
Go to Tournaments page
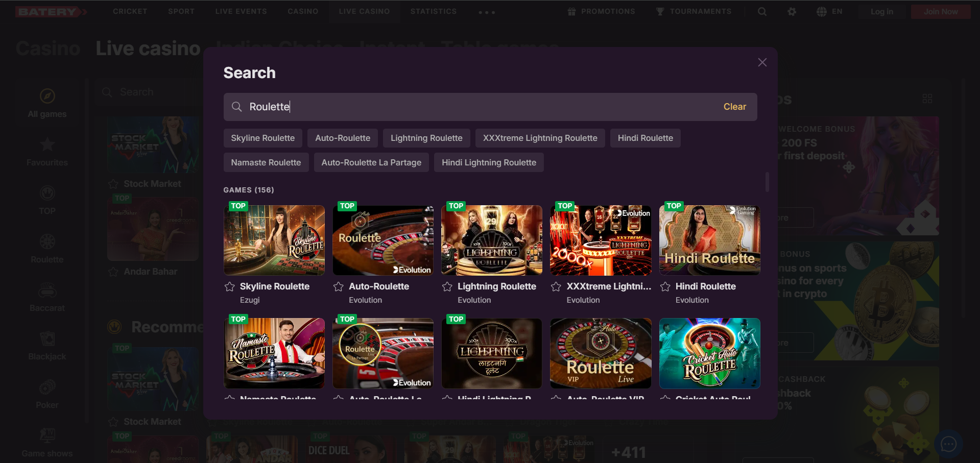[694, 12]
